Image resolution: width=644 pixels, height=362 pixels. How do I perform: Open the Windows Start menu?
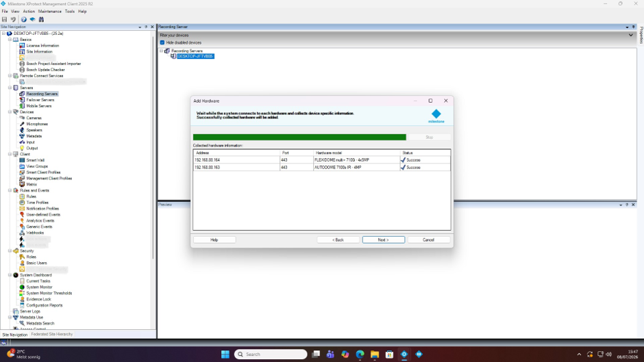pos(225,354)
